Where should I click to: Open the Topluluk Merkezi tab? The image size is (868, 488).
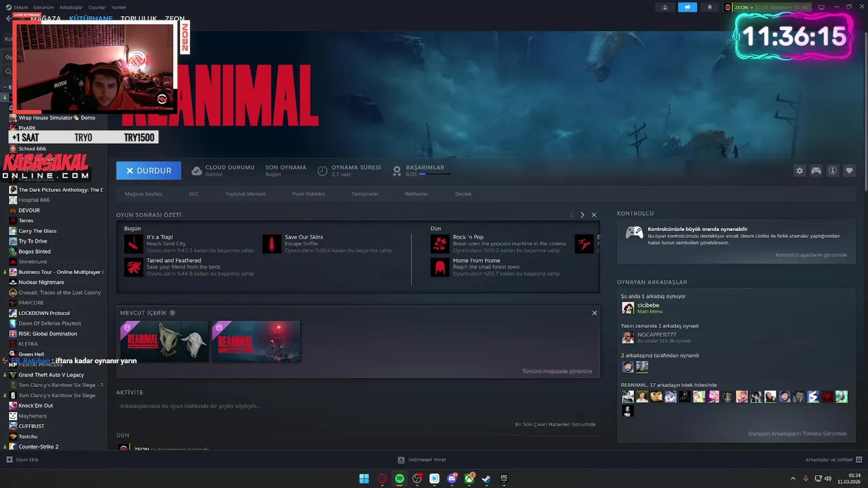245,194
